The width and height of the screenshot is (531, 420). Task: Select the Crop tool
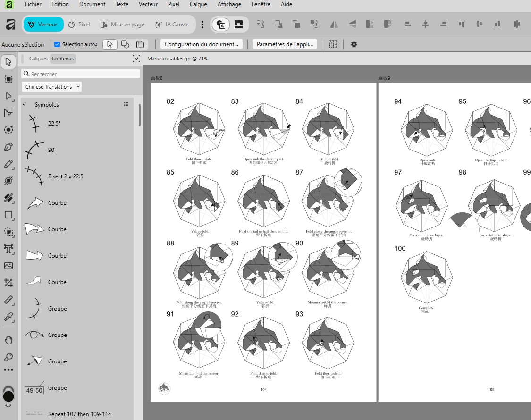pyautogui.click(x=8, y=283)
